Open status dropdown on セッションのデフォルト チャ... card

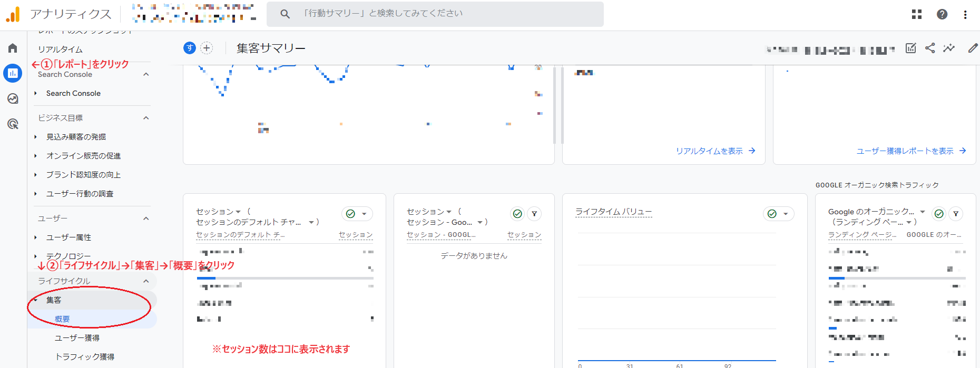pos(357,214)
